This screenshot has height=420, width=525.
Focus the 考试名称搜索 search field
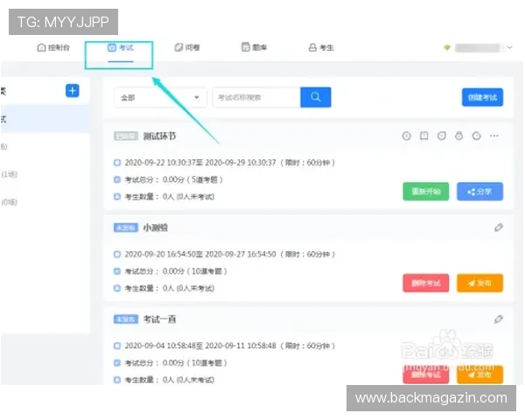256,97
